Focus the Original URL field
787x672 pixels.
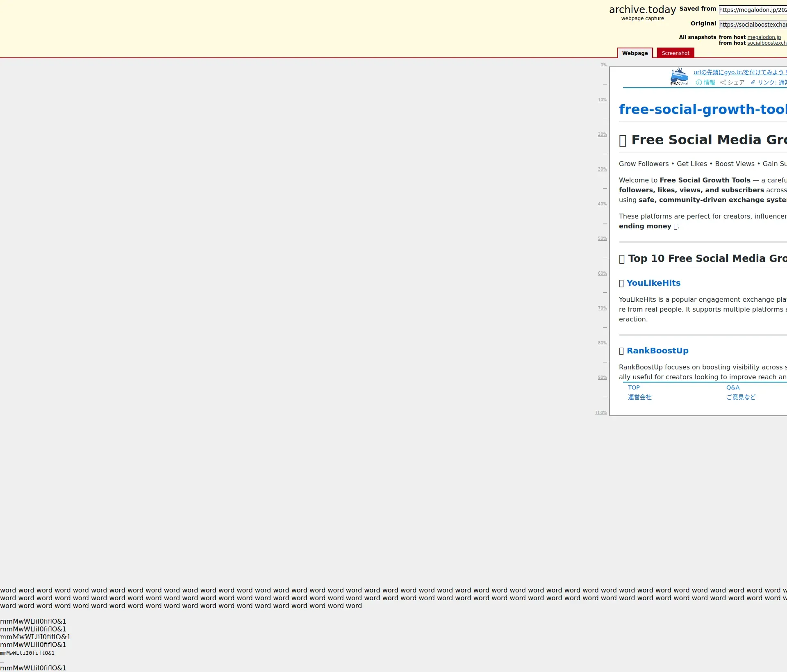(753, 25)
